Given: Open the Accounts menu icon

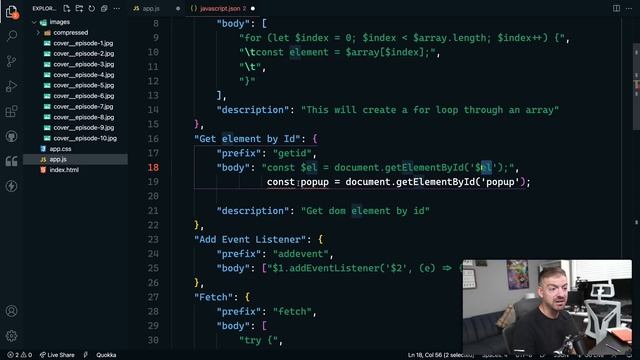Looking at the screenshot, I should click(11, 311).
